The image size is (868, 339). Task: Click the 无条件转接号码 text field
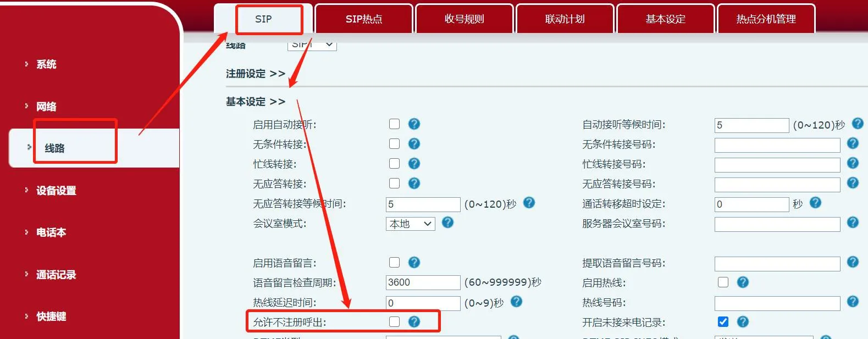coord(777,145)
